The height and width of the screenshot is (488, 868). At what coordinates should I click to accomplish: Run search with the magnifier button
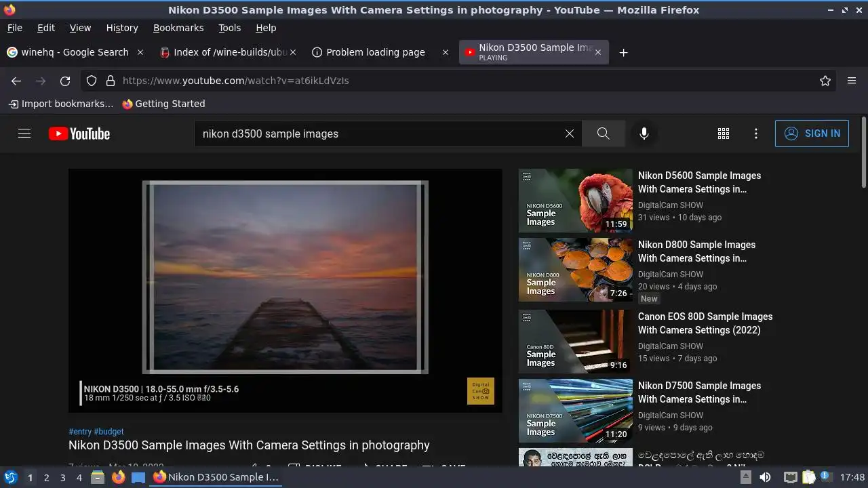[603, 134]
